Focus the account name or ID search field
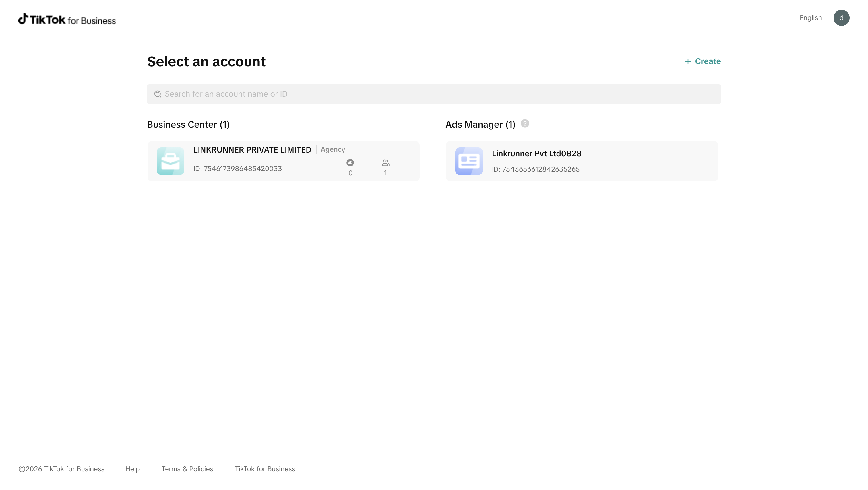The width and height of the screenshot is (868, 490). (x=434, y=94)
